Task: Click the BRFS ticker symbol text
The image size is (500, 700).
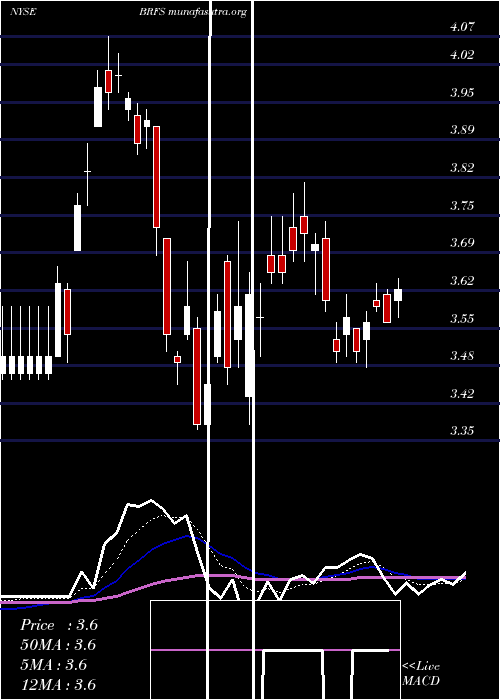Action: coord(153,12)
